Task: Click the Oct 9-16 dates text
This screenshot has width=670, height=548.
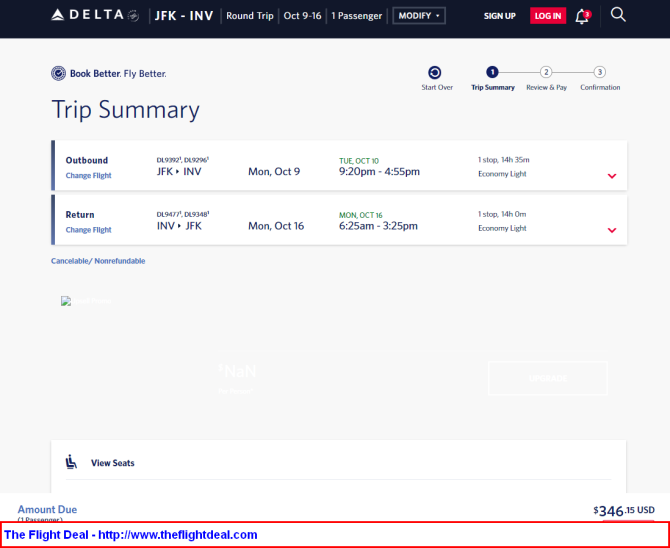Action: click(x=303, y=16)
